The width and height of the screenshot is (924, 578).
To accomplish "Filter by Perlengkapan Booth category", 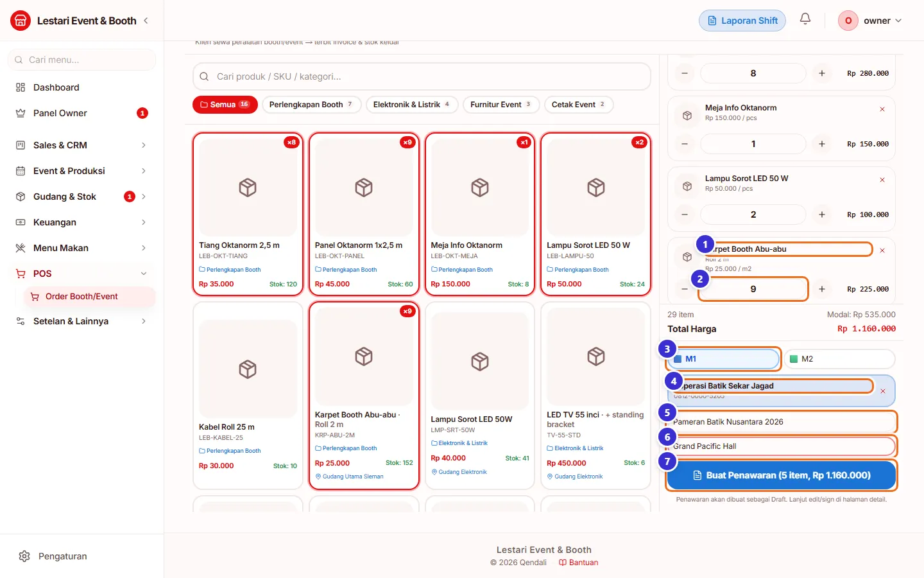I will click(312, 105).
